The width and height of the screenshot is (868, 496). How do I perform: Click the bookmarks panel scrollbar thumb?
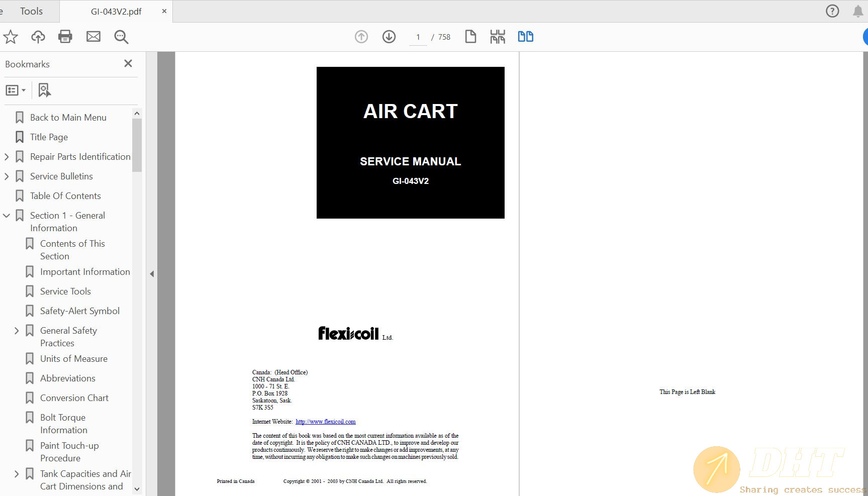[137, 146]
